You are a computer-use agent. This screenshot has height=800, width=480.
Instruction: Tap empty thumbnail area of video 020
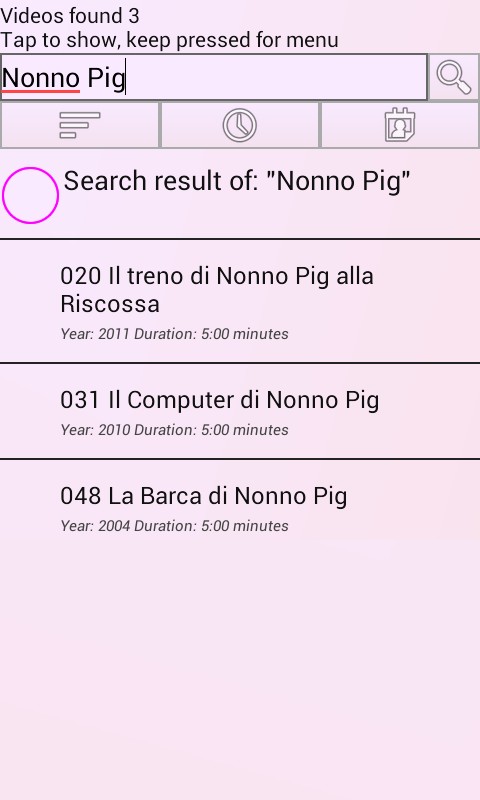tap(30, 301)
